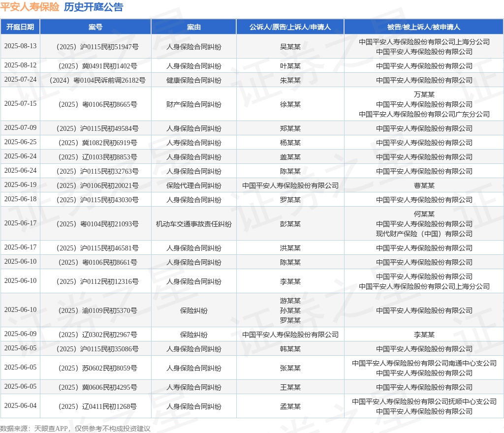Click the date 2025-06-09

click(x=20, y=334)
